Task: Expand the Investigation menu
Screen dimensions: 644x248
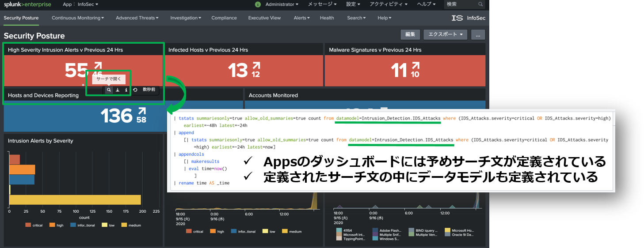Action: (186, 18)
